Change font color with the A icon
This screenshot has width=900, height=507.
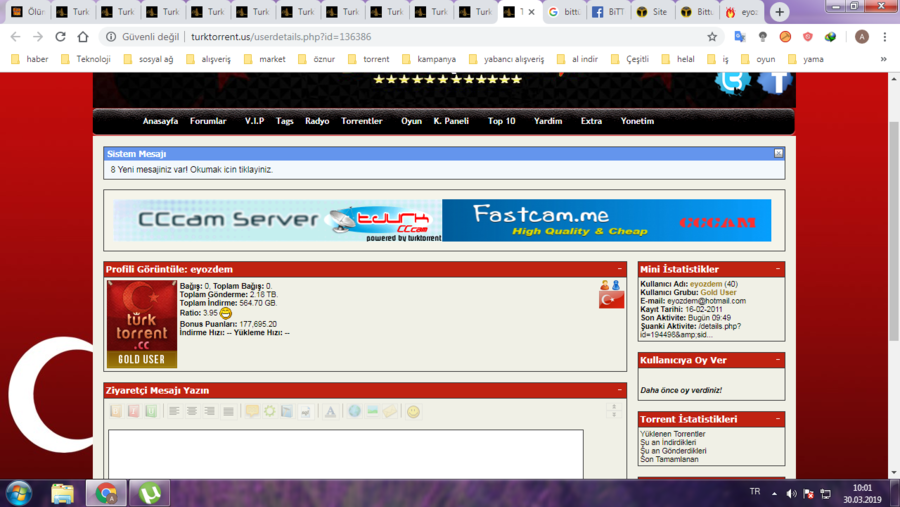[330, 411]
